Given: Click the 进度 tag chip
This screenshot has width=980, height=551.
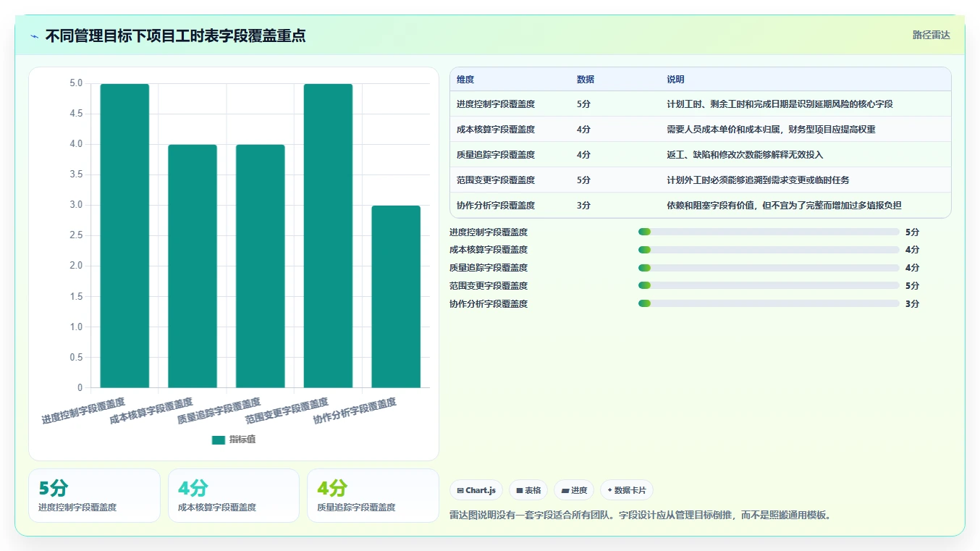Looking at the screenshot, I should pyautogui.click(x=574, y=490).
